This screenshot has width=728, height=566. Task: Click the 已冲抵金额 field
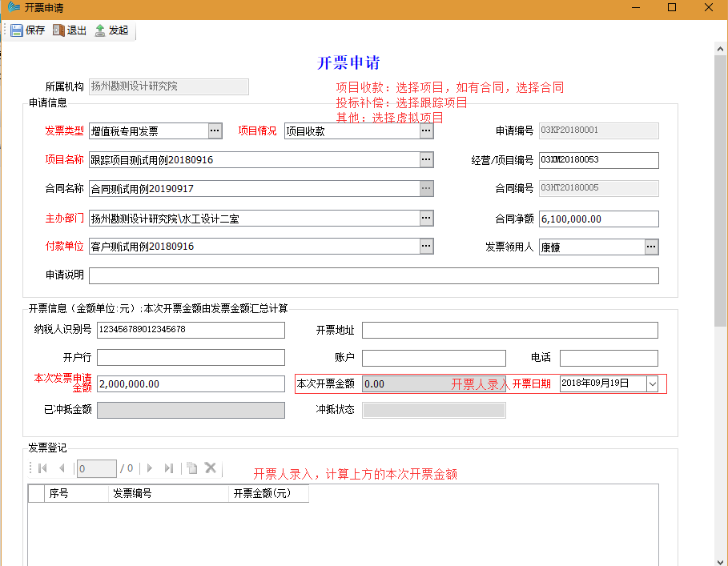[191, 410]
